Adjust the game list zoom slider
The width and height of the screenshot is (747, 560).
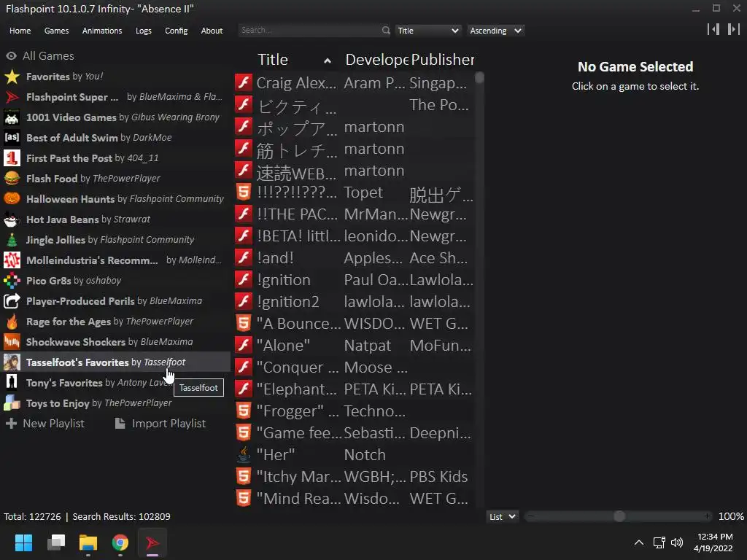point(619,516)
